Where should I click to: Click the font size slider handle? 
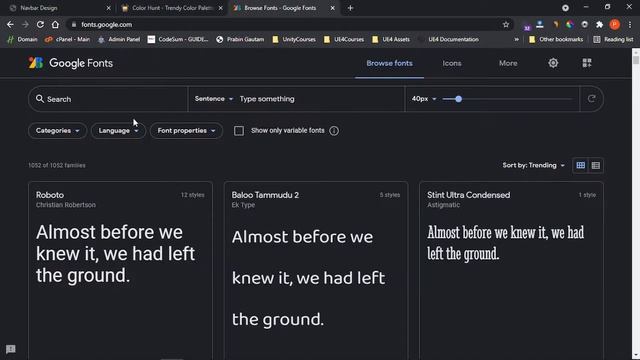point(458,99)
